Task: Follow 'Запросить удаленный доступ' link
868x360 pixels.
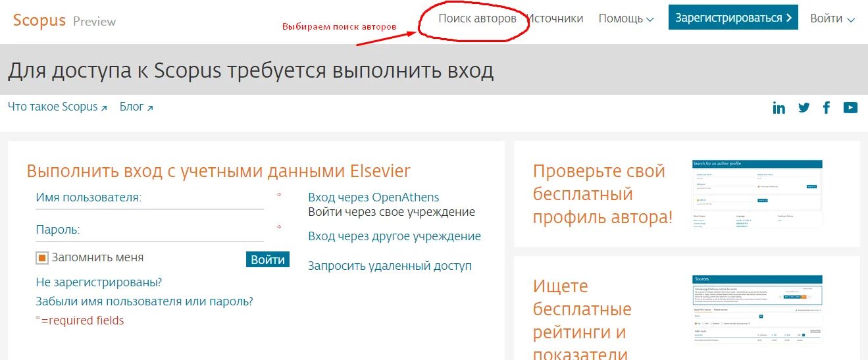Action: 390,266
